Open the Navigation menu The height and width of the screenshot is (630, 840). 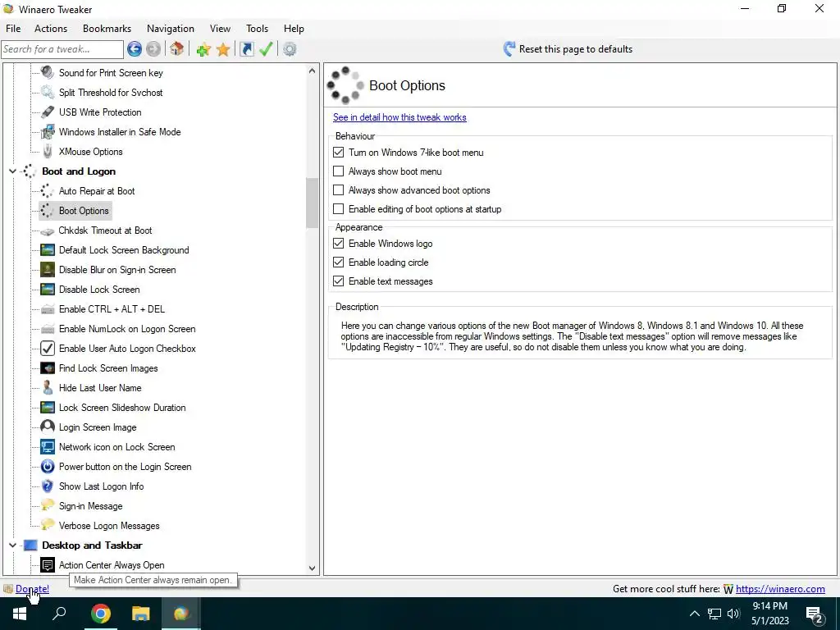pos(171,29)
